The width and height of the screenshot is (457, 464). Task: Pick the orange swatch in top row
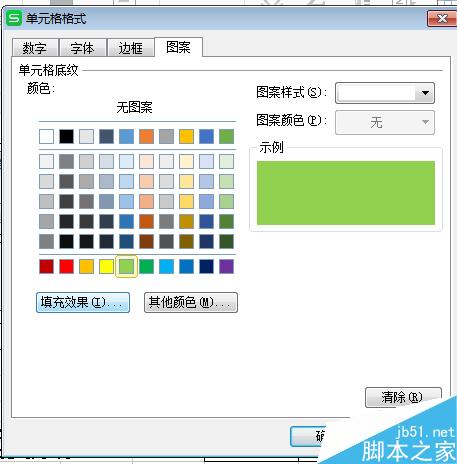[x=146, y=136]
